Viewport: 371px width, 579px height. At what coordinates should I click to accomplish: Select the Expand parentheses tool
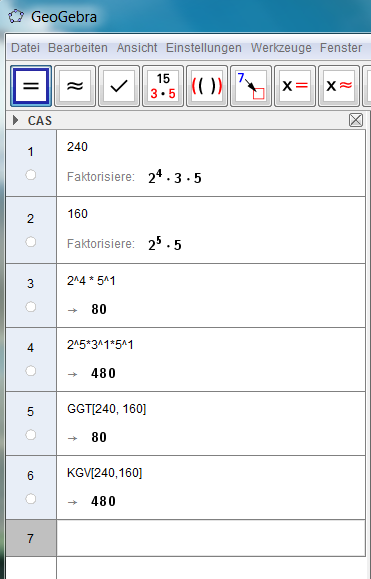click(207, 86)
